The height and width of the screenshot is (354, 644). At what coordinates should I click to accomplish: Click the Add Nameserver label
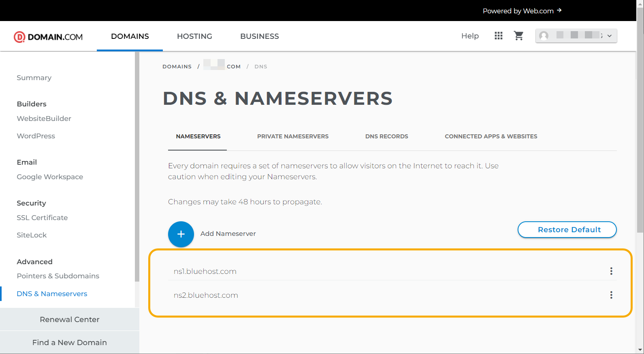click(x=228, y=233)
